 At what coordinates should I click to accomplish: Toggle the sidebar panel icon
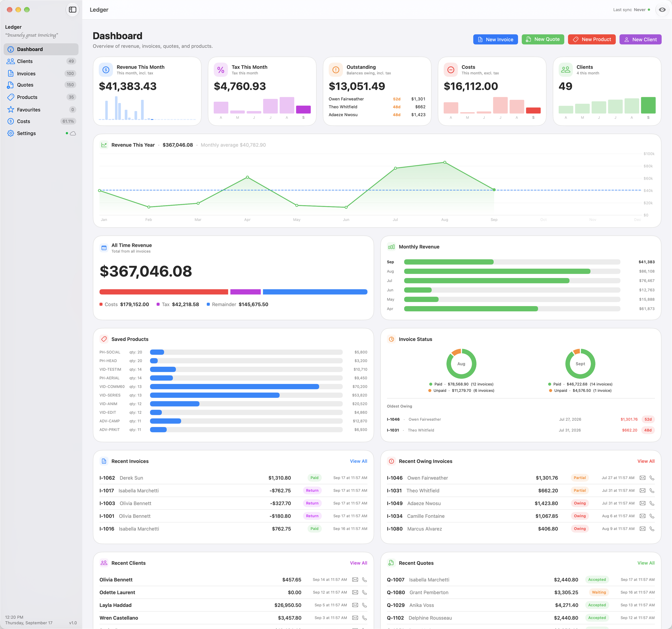72,9
